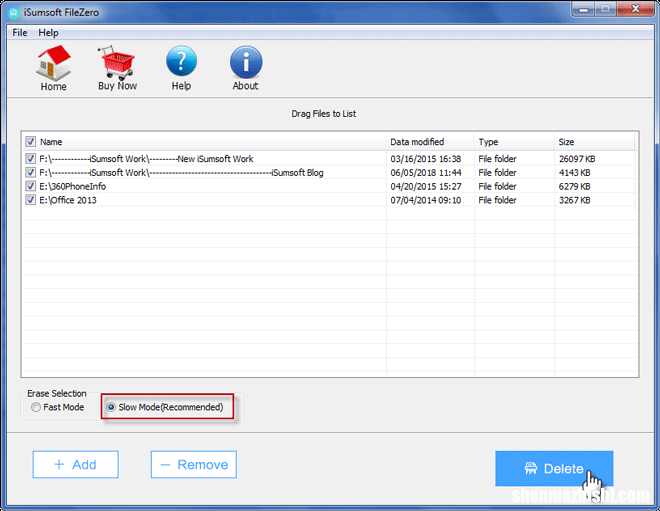Click the Add button

(75, 464)
